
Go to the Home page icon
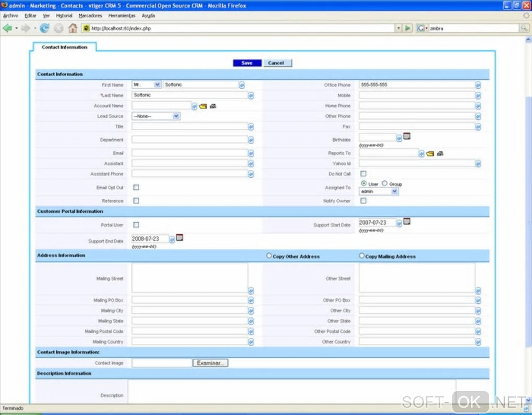pyautogui.click(x=72, y=28)
